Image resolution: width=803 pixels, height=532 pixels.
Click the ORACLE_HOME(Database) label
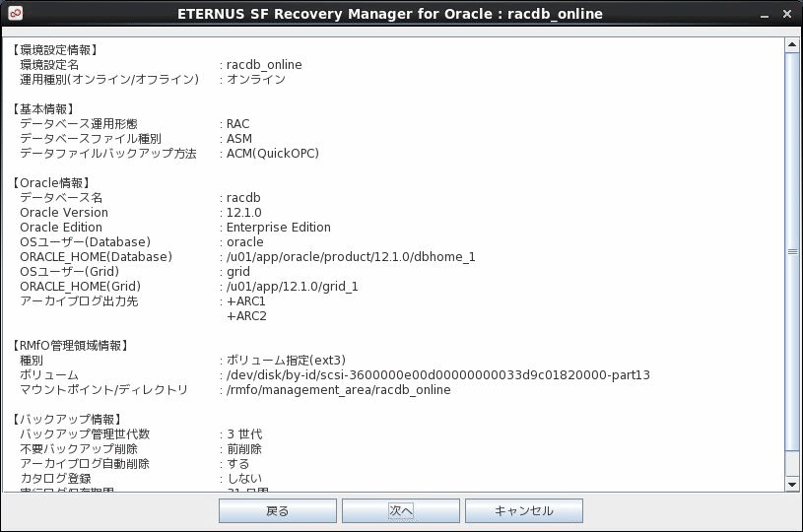(97, 257)
